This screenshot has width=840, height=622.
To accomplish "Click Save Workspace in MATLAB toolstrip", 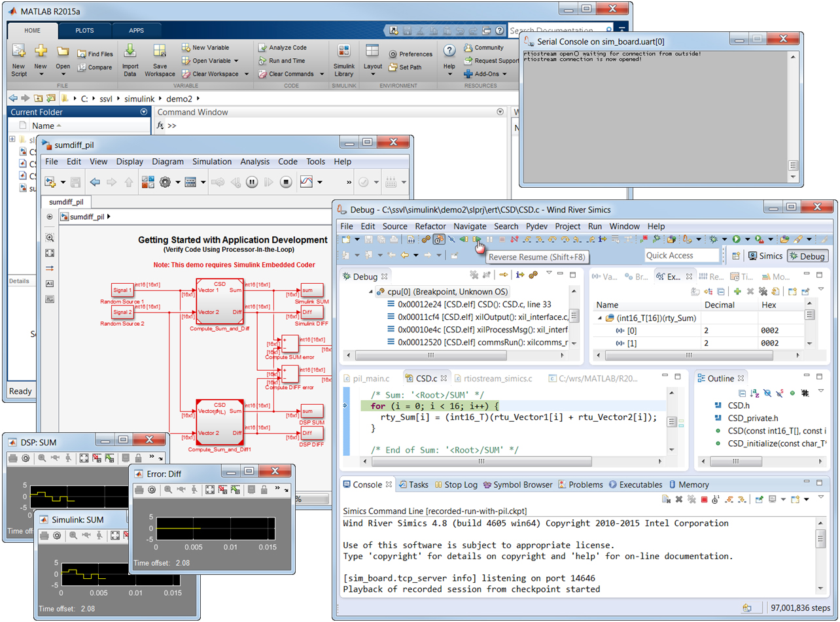I will [160, 61].
